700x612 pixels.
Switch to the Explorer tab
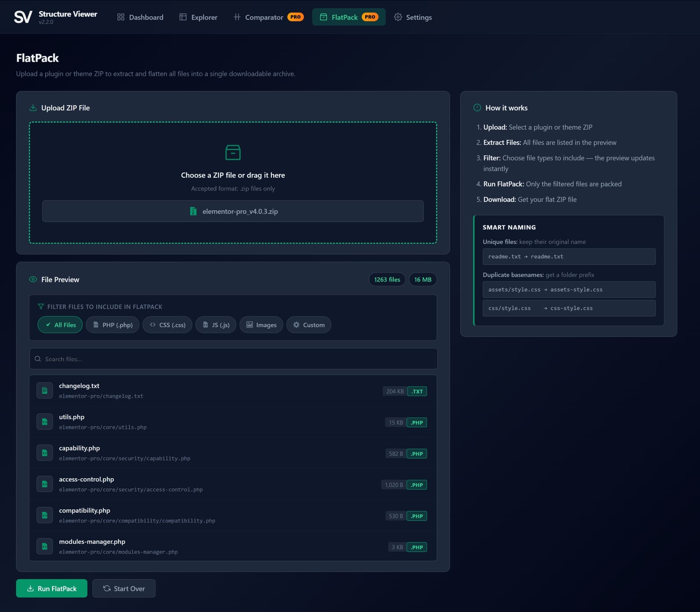pos(198,17)
